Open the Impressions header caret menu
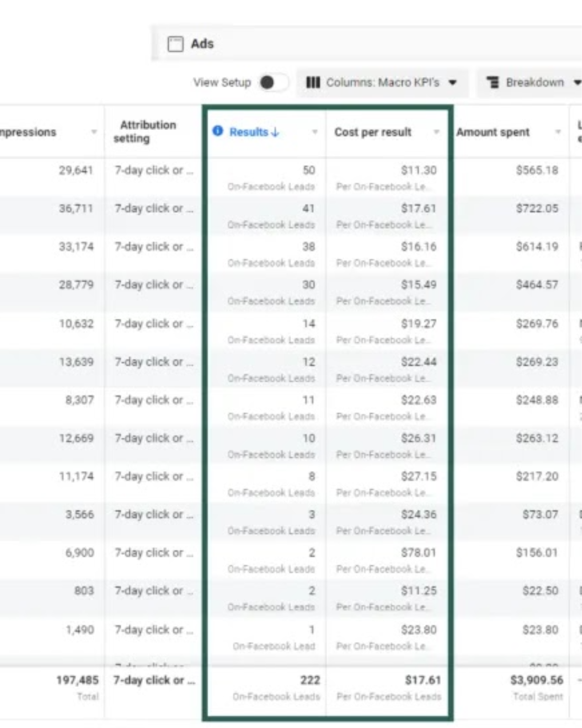582x728 pixels. point(94,132)
